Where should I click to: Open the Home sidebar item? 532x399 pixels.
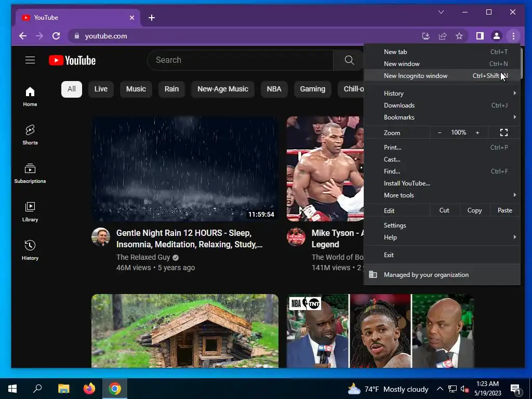(30, 97)
